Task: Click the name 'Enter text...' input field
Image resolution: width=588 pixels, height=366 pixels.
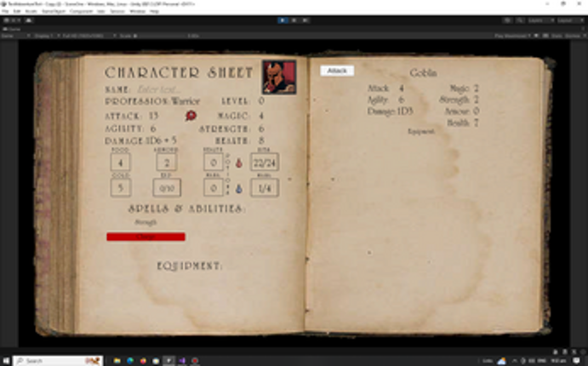Action: click(159, 89)
